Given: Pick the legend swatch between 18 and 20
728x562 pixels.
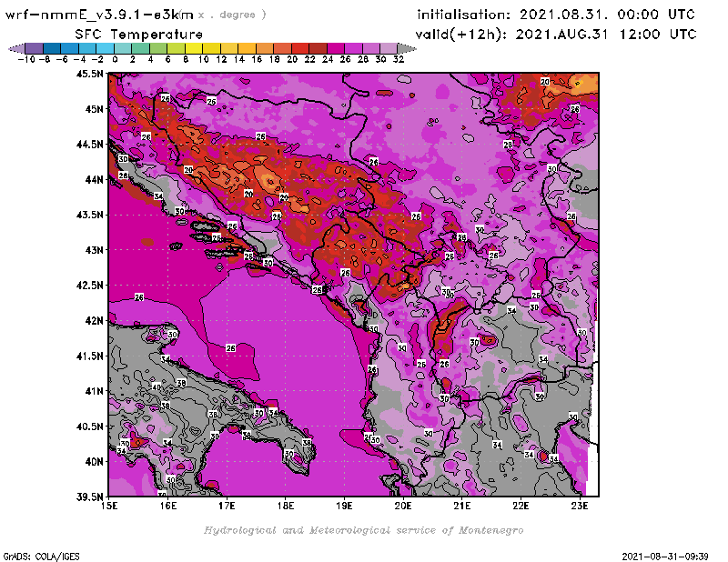Looking at the screenshot, I should 282,48.
